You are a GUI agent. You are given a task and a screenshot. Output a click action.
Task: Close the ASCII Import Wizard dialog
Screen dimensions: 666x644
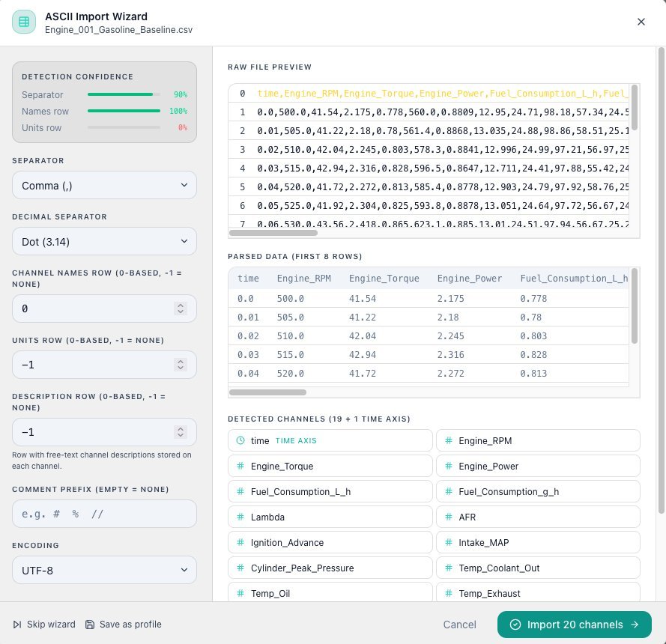click(x=641, y=22)
